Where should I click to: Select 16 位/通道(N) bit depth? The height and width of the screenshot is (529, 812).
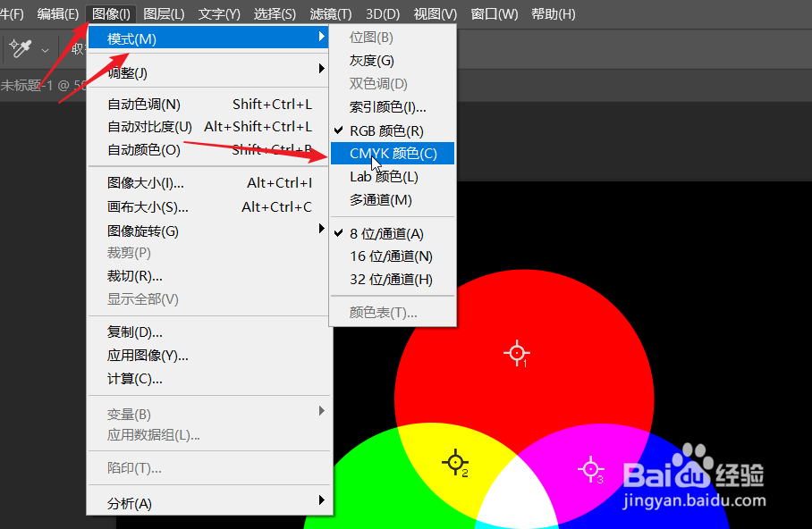pos(393,256)
